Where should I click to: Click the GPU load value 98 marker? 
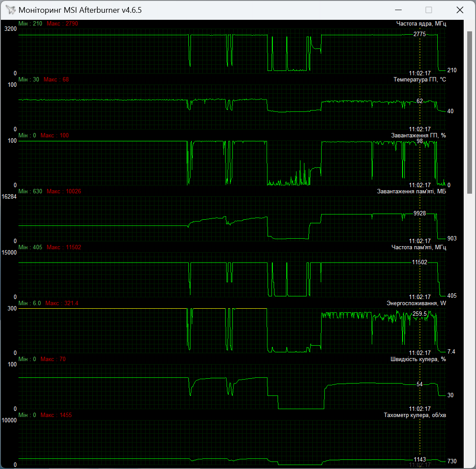[x=420, y=141]
